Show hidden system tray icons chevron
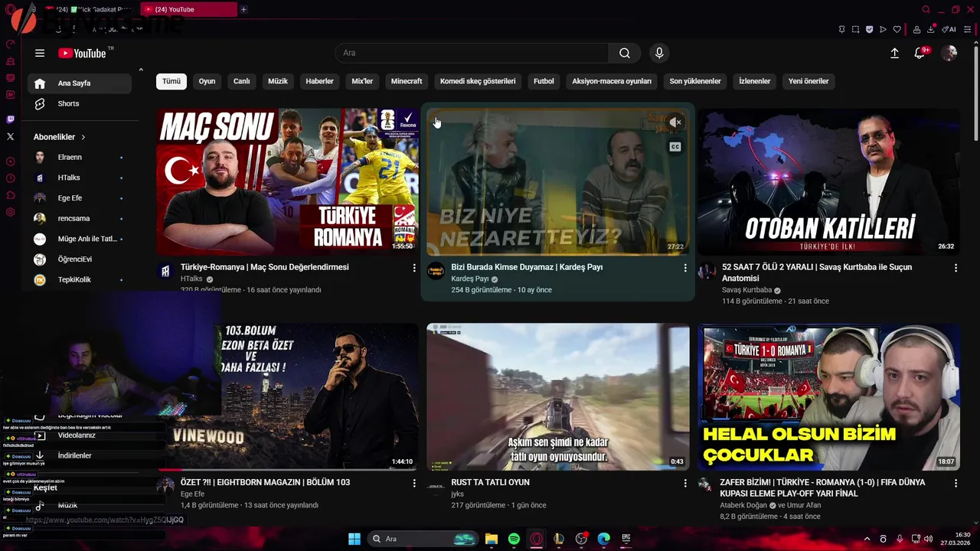Viewport: 980px width, 551px height. tap(867, 539)
